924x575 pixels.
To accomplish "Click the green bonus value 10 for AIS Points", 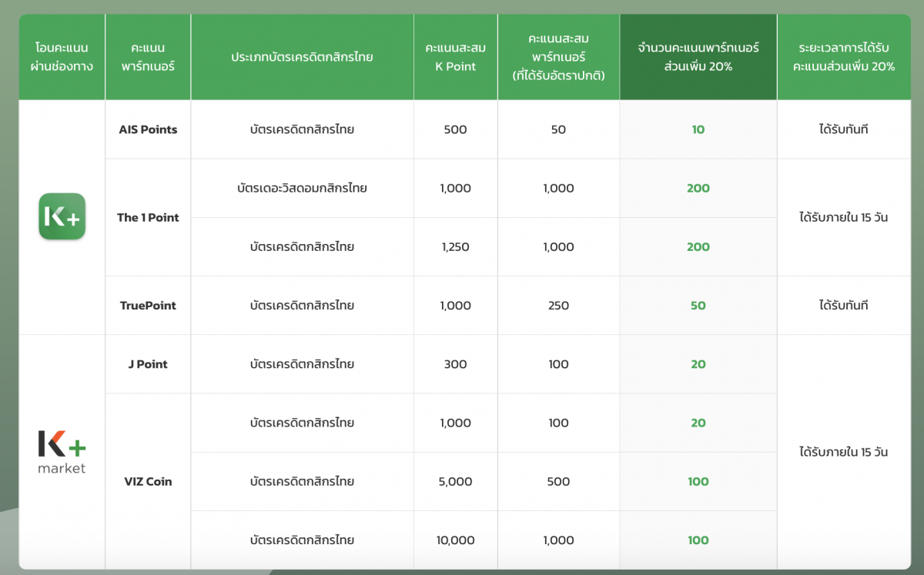I will click(x=698, y=129).
